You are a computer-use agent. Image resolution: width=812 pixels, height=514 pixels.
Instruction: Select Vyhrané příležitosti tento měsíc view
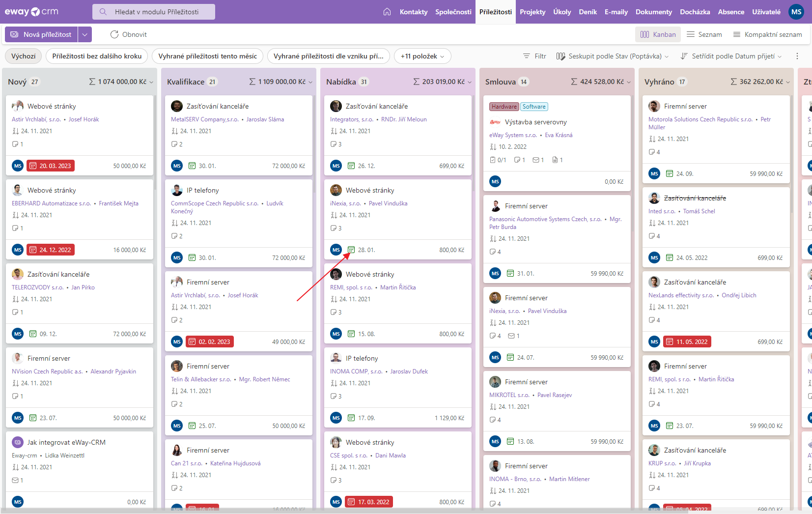click(x=207, y=56)
